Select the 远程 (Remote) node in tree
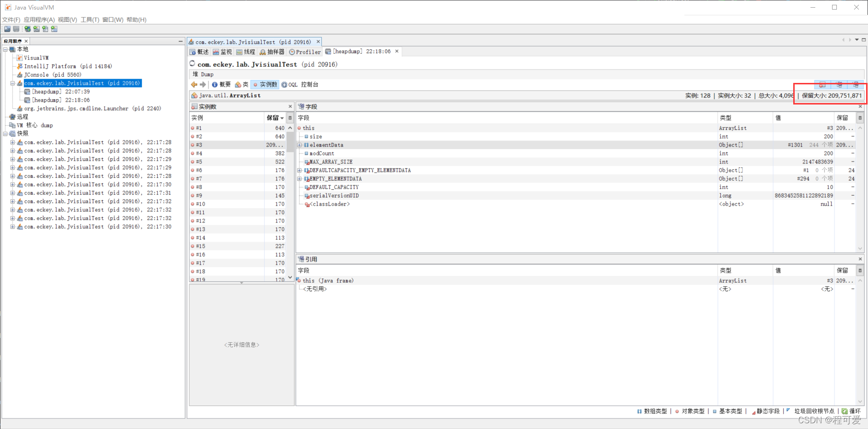The width and height of the screenshot is (868, 429). pyautogui.click(x=23, y=117)
